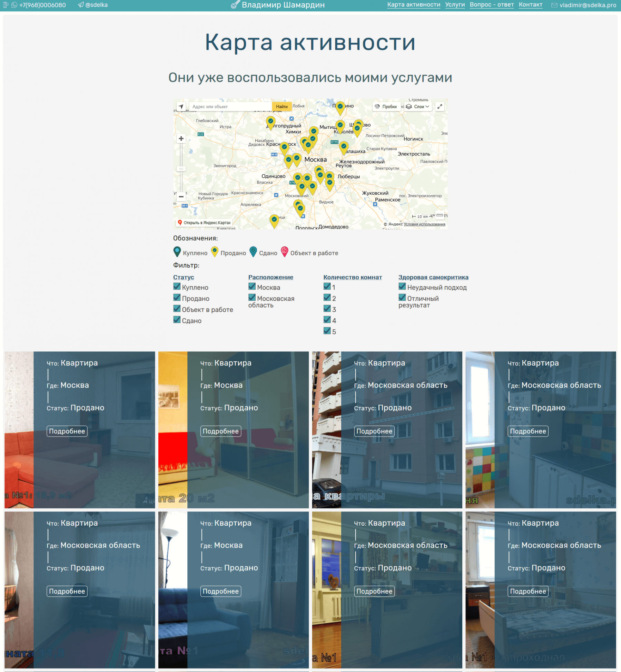Expand the map to fullscreen
Viewport: 621px width, 672px height.
[440, 107]
